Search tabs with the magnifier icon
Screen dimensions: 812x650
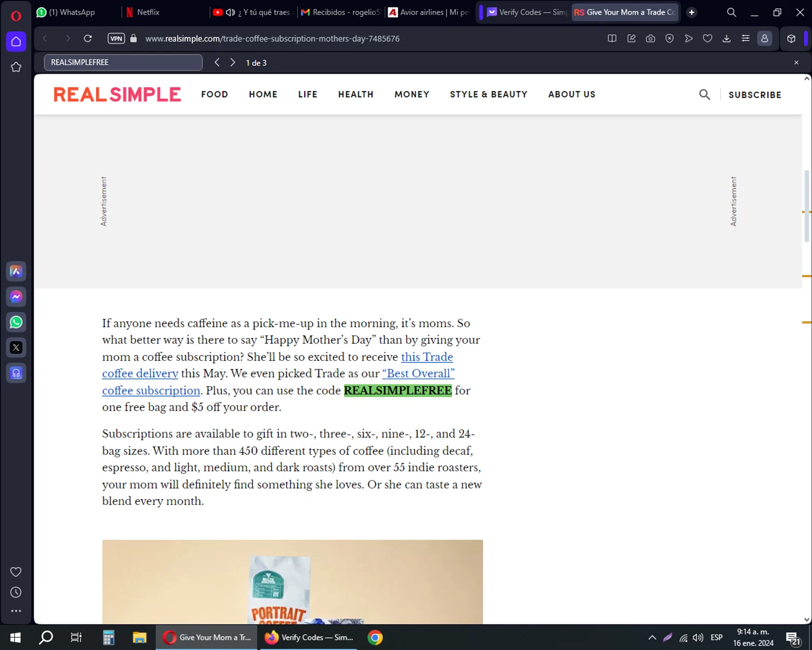tap(731, 12)
